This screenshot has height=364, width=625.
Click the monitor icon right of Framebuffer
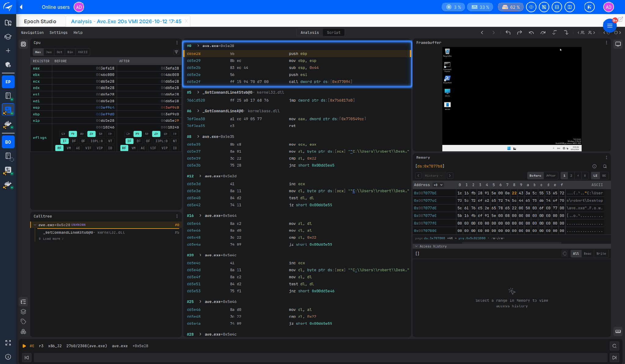pyautogui.click(x=618, y=44)
